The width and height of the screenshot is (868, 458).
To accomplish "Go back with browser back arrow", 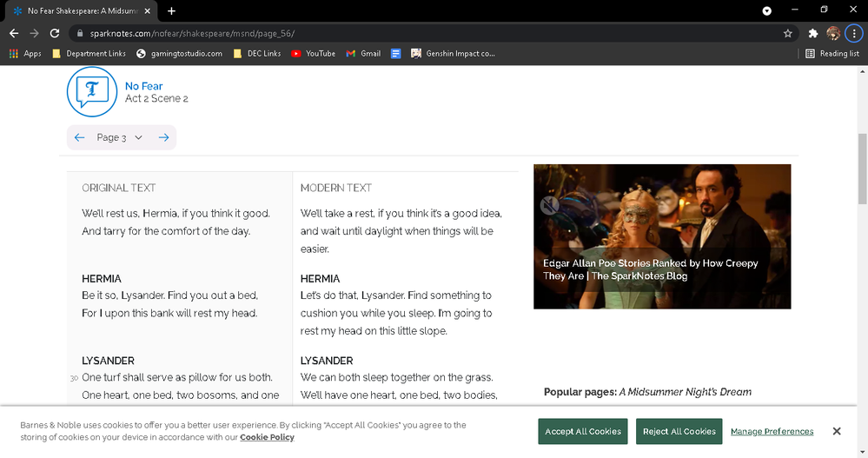I will point(14,33).
